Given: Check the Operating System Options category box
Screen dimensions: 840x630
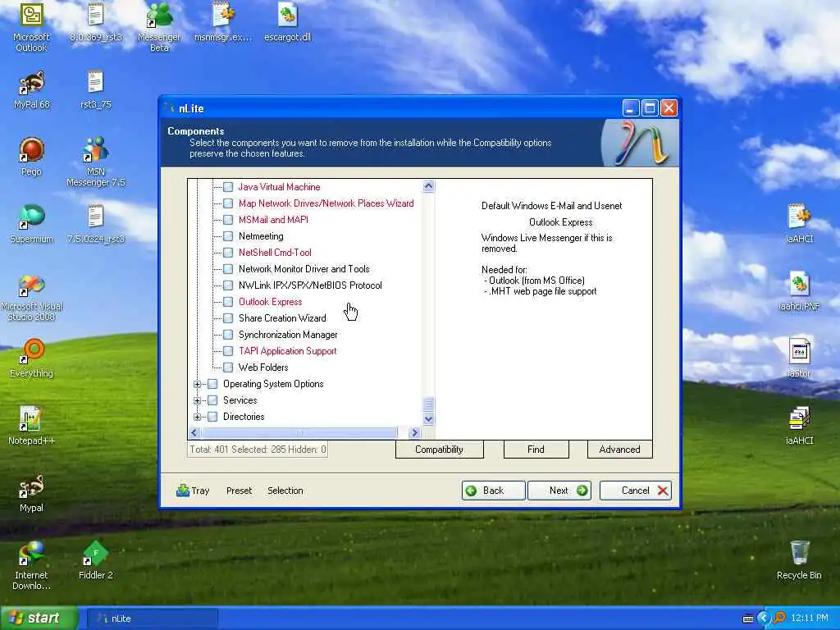Looking at the screenshot, I should point(212,384).
